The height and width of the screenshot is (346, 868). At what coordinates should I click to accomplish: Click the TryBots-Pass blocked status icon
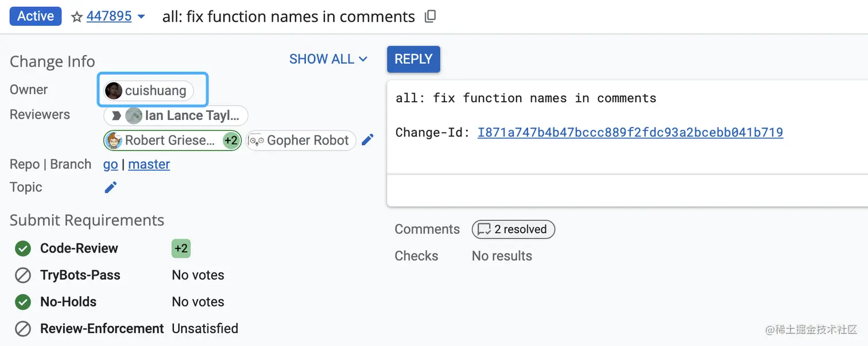click(x=23, y=275)
